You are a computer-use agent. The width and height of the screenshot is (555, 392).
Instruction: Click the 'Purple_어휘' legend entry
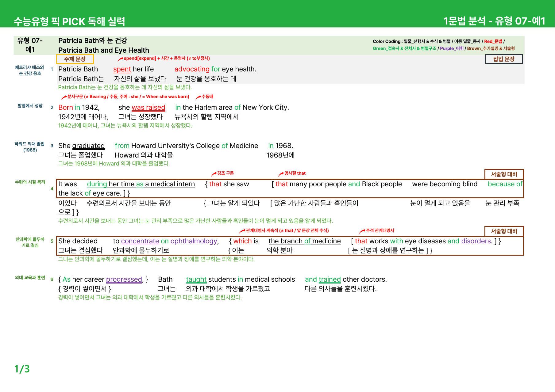click(x=452, y=48)
